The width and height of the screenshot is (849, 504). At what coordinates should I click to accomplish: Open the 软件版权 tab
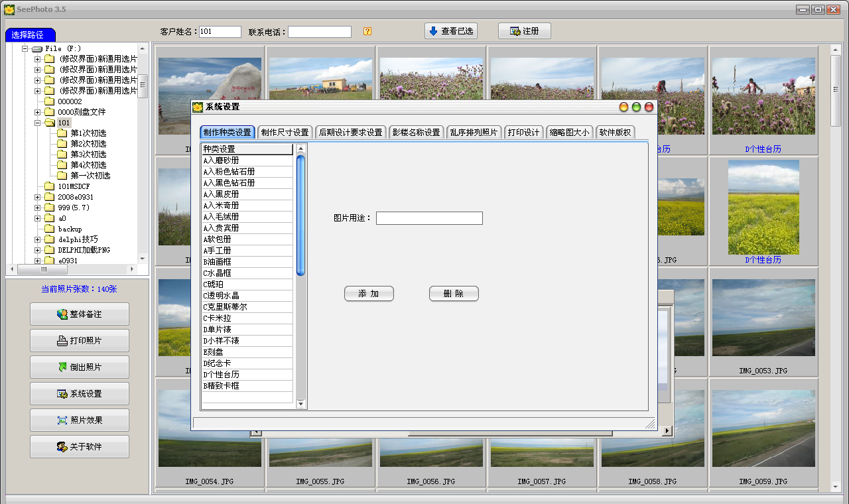click(615, 132)
